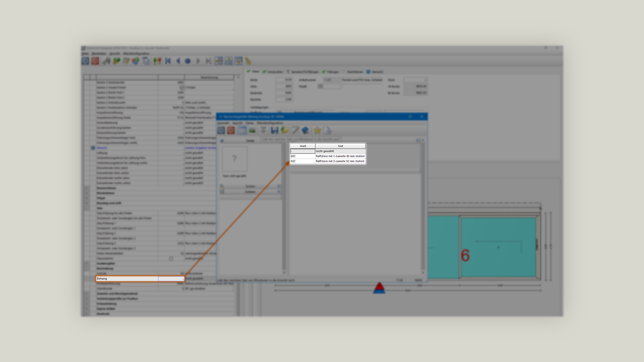Select the 80C value cell
644x362 pixels.
pos(303,156)
